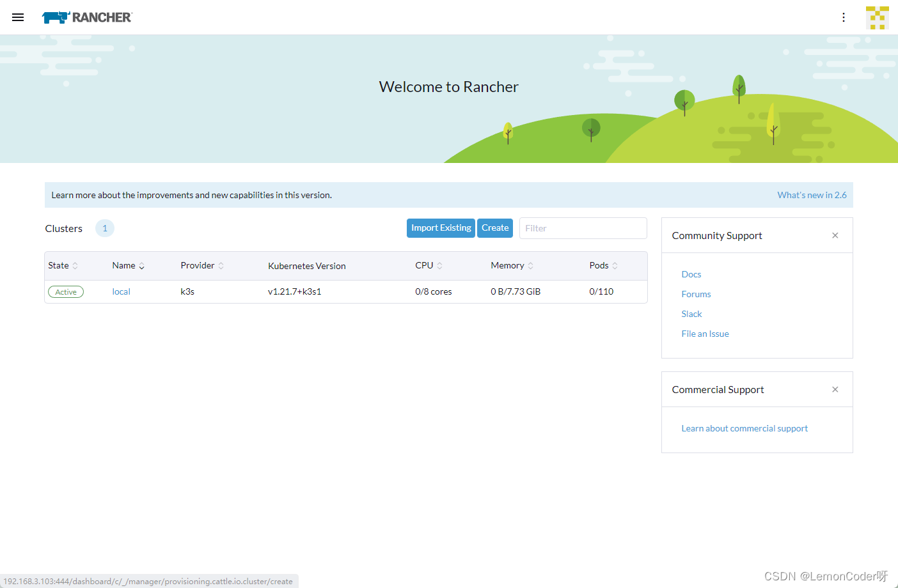The height and width of the screenshot is (588, 898).
Task: Click the clusters count badge 1
Action: click(105, 228)
